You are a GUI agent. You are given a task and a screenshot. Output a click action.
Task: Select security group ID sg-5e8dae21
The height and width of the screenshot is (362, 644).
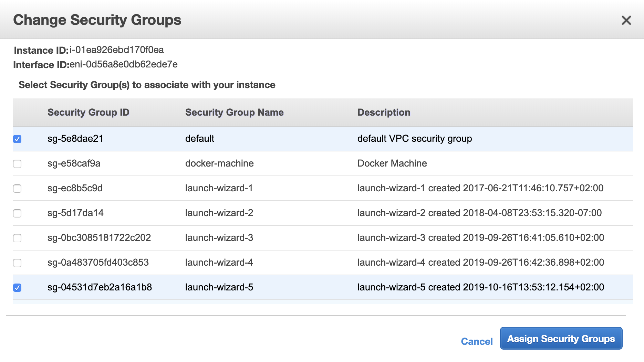(75, 139)
